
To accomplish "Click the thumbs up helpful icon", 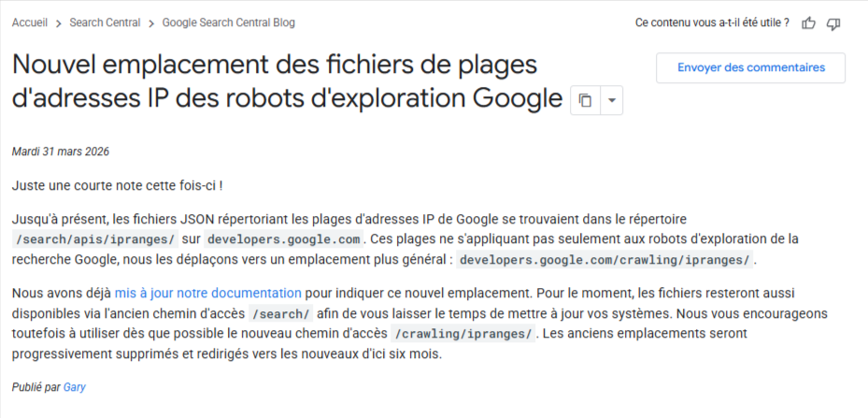I will click(x=809, y=23).
